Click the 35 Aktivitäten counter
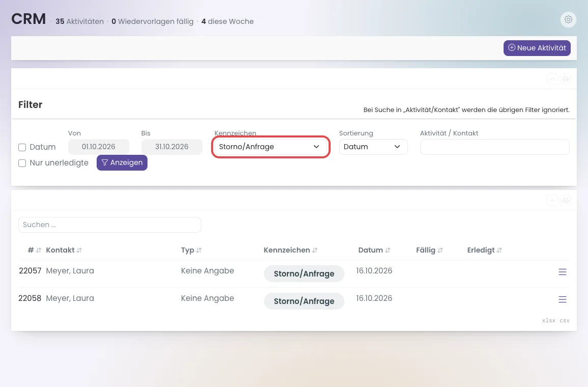Image resolution: width=588 pixels, height=387 pixels. 79,21
